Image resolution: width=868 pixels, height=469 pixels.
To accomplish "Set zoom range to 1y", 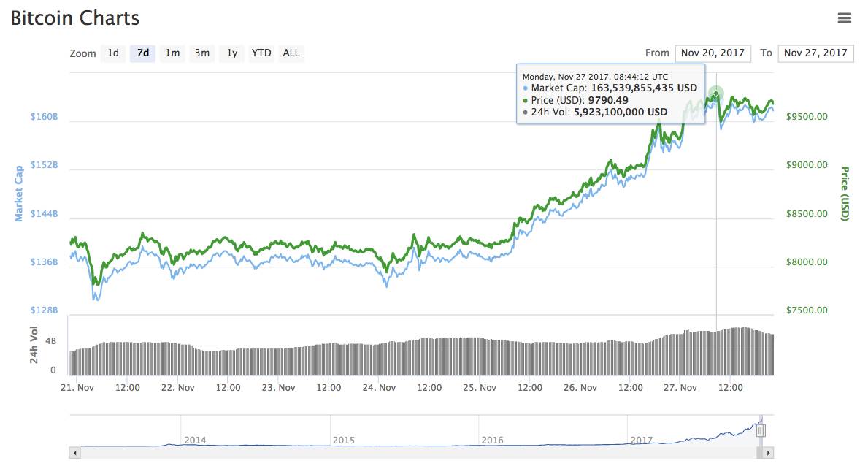I will click(232, 53).
